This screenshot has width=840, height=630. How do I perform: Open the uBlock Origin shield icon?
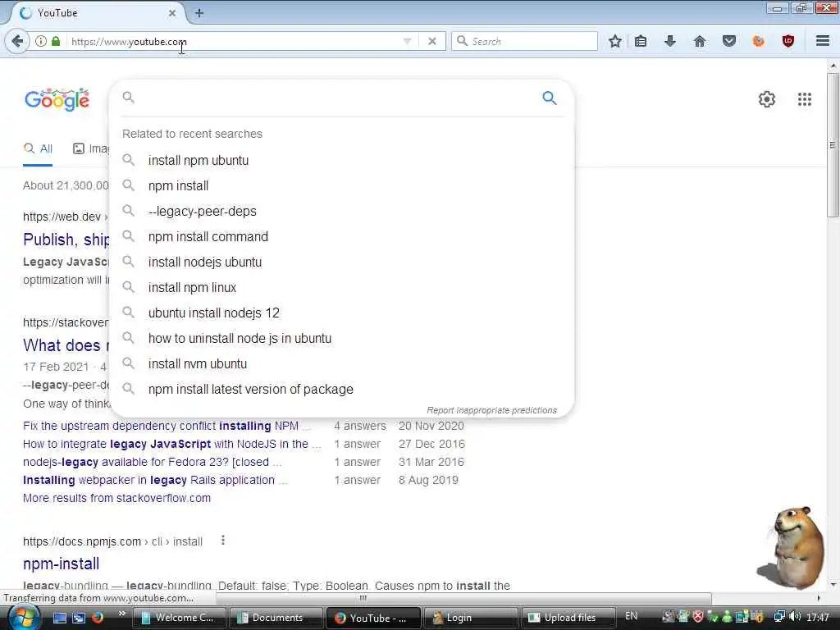788,41
